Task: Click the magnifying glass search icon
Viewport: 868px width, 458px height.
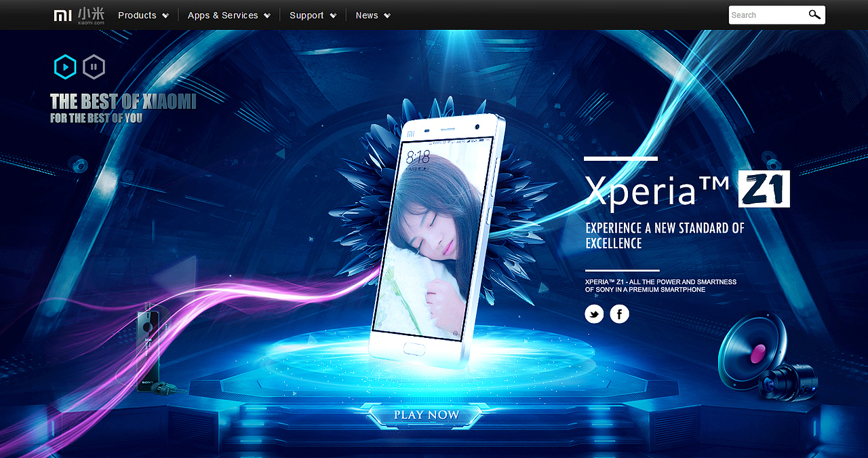Action: coord(814,15)
